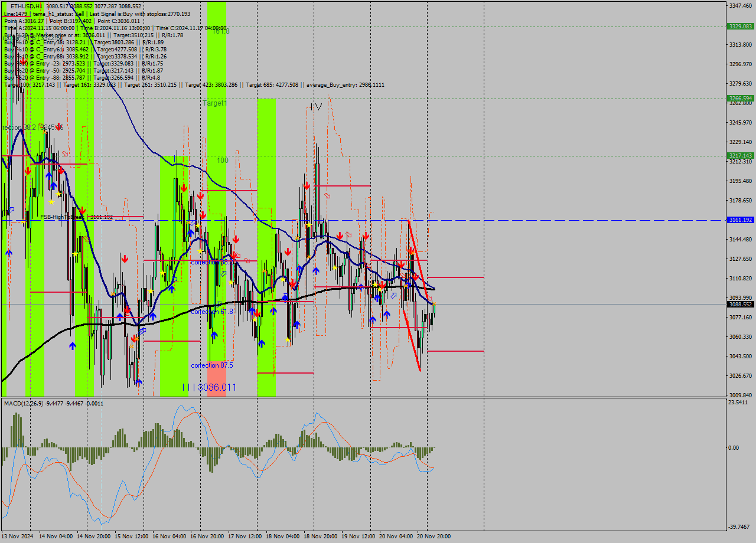The height and width of the screenshot is (543, 756).
Task: Select the leftmost blue buy arrow on the chart
Action: pyautogui.click(x=8, y=254)
